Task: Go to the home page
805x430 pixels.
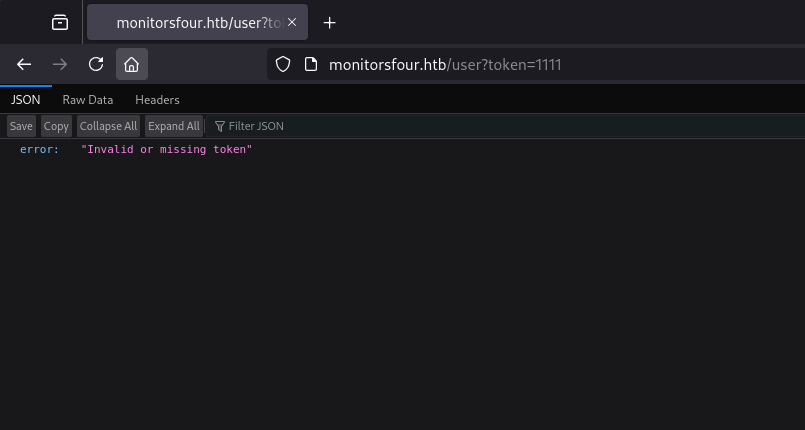Action: pos(131,65)
